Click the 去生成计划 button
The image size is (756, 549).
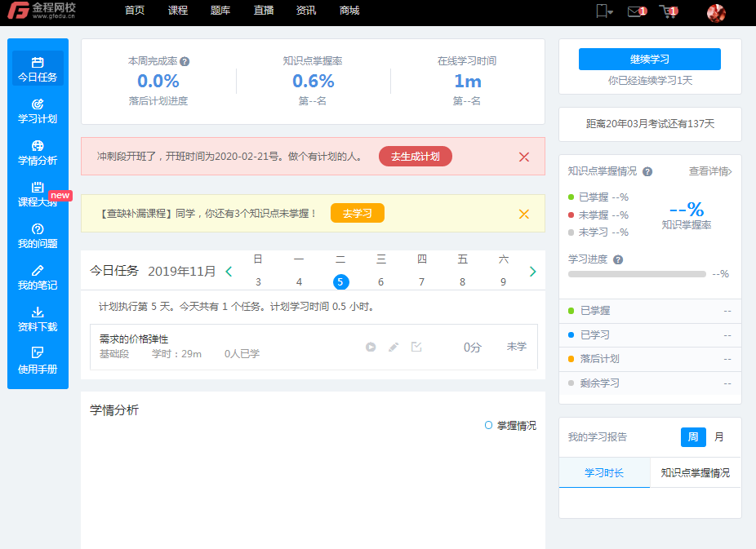pos(415,157)
